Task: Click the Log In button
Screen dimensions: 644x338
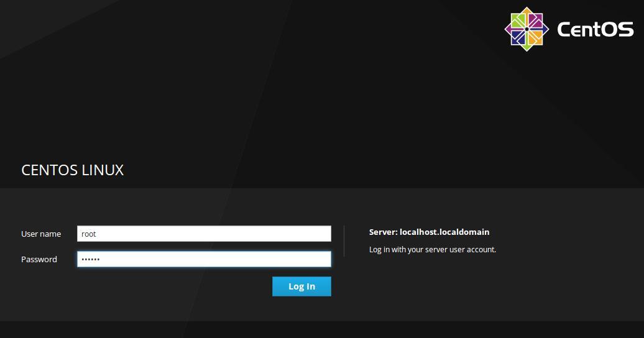Action: click(301, 286)
